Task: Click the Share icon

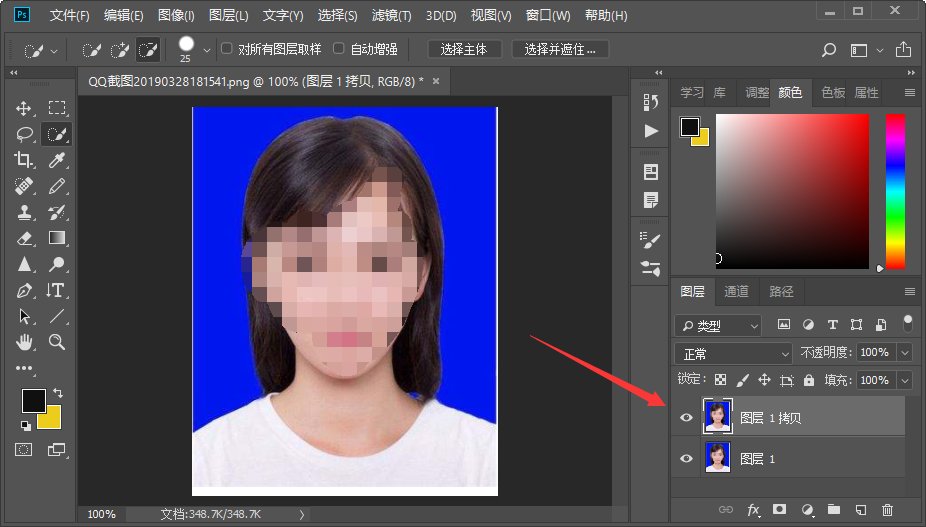Action: click(x=903, y=50)
